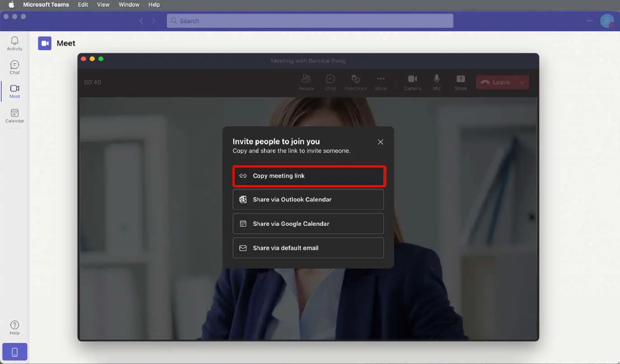Image resolution: width=620 pixels, height=364 pixels.
Task: Share via Outlook Calendar
Action: (x=308, y=200)
